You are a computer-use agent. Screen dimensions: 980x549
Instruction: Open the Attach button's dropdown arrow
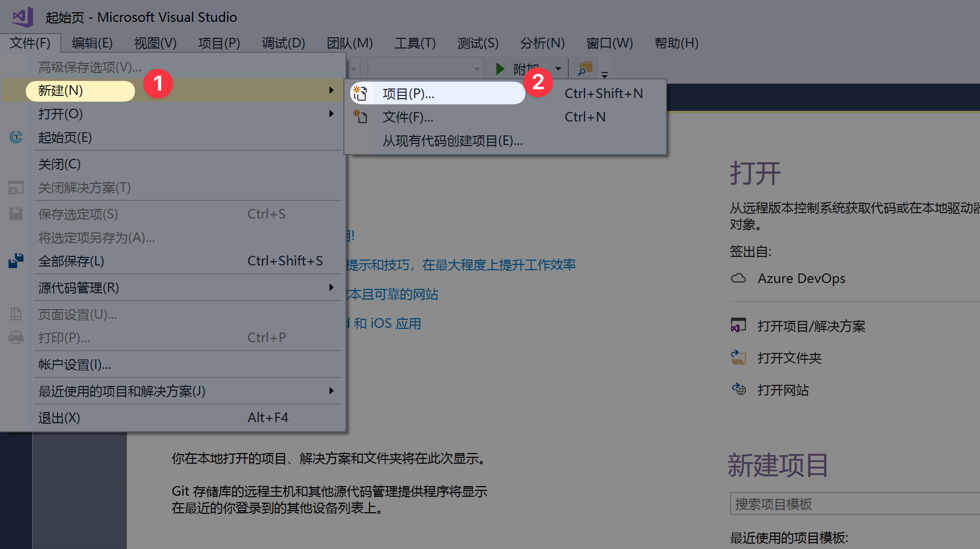(x=558, y=68)
